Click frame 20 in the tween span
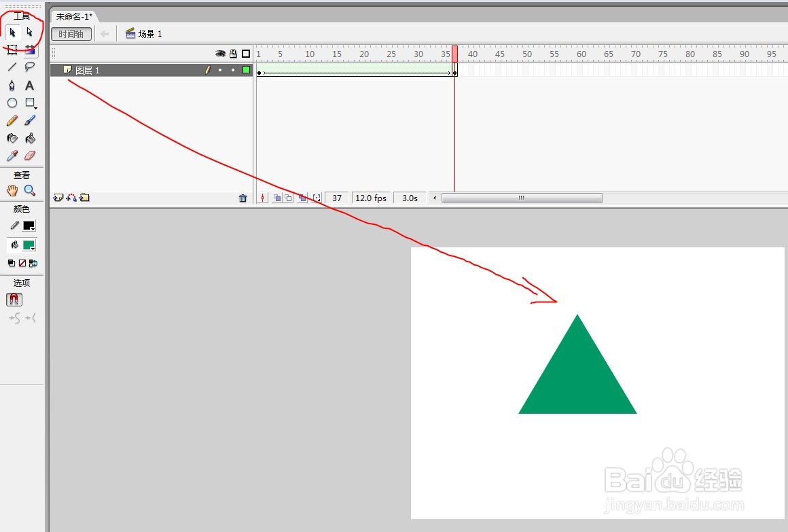Viewport: 788px width, 532px height. point(362,70)
